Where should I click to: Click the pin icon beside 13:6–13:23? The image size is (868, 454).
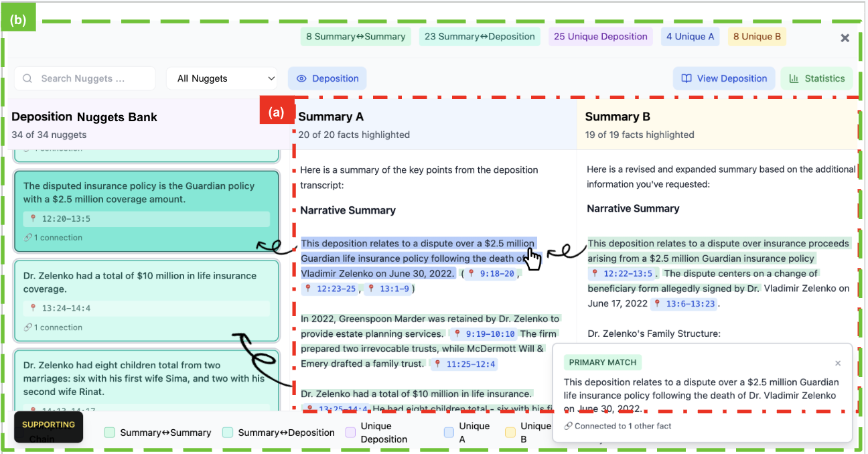(x=657, y=304)
